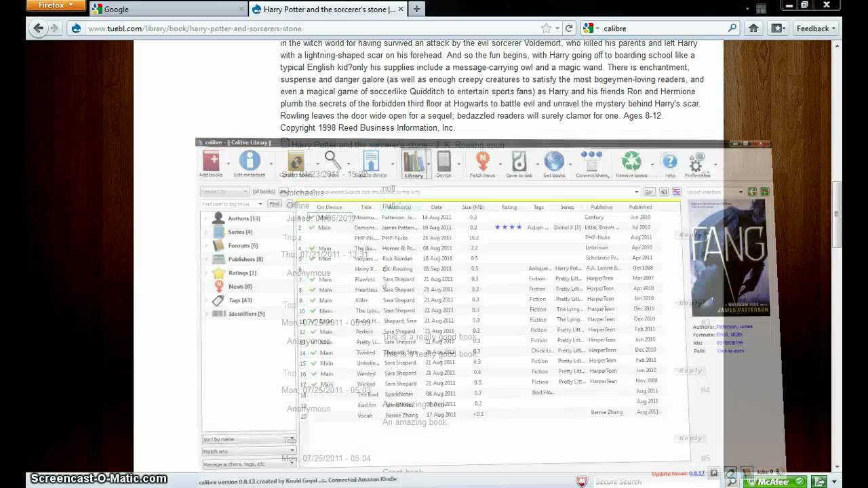Click Firefox back arrow button

[38, 28]
